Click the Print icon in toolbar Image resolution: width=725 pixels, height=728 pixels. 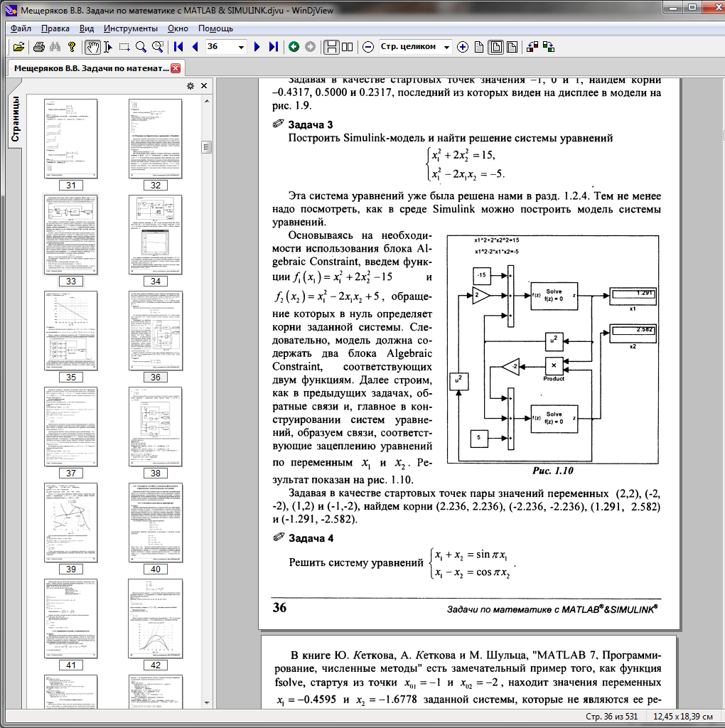(x=40, y=47)
